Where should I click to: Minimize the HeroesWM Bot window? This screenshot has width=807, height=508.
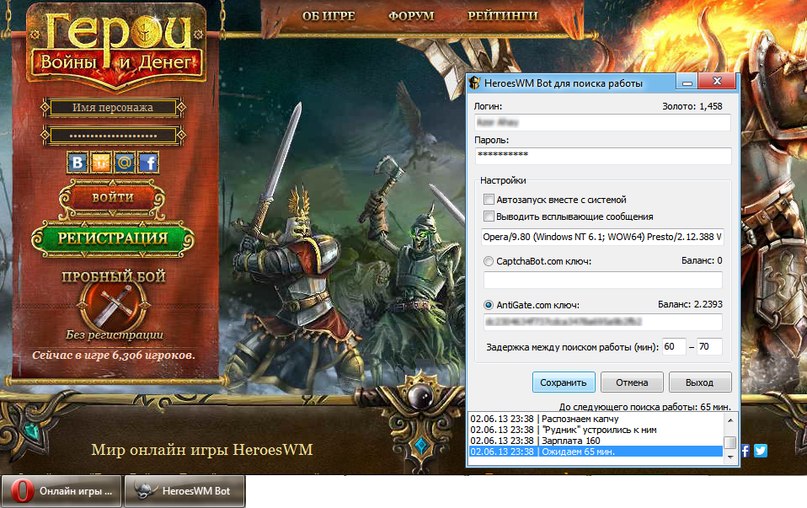click(x=687, y=81)
